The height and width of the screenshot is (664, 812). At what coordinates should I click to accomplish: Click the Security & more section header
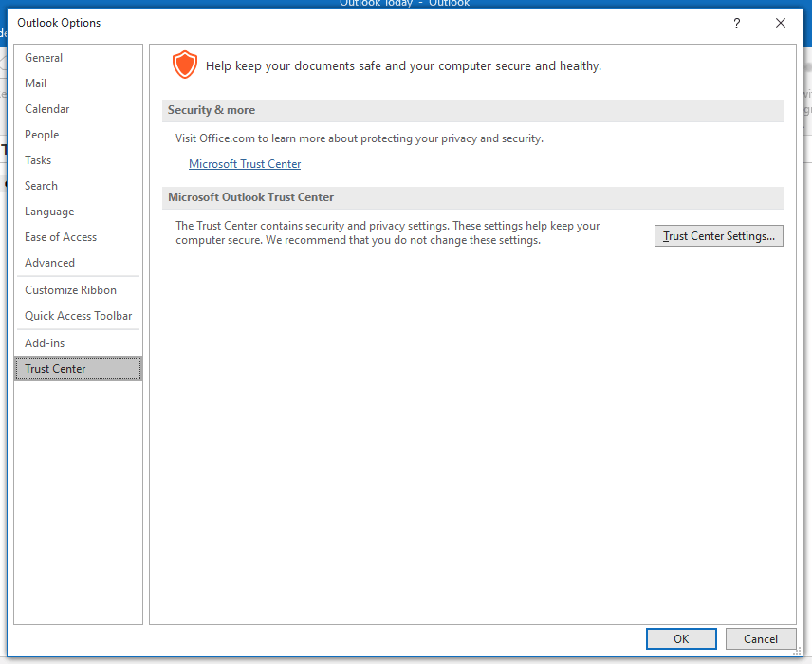pyautogui.click(x=472, y=110)
